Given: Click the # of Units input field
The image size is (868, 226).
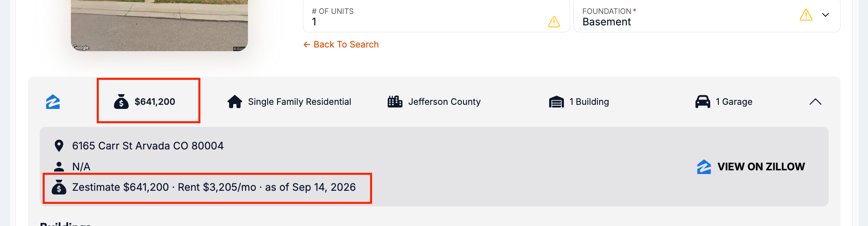Looking at the screenshot, I should point(436,16).
